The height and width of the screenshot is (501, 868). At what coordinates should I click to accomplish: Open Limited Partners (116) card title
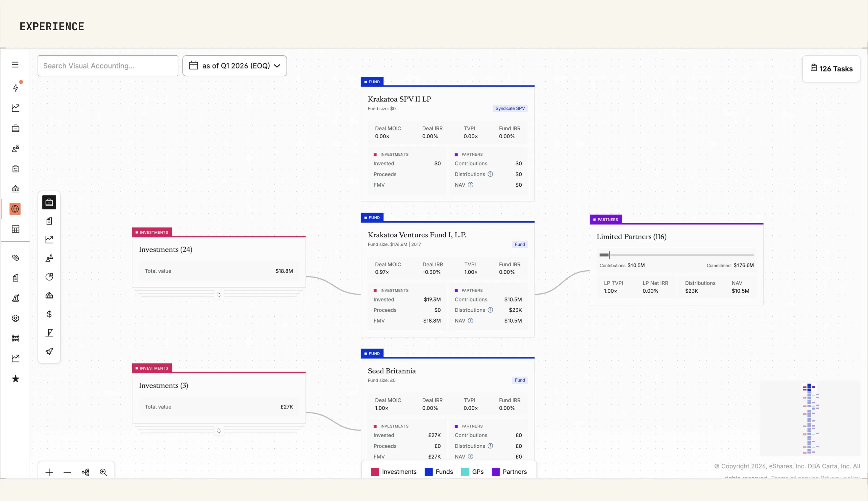coord(632,237)
